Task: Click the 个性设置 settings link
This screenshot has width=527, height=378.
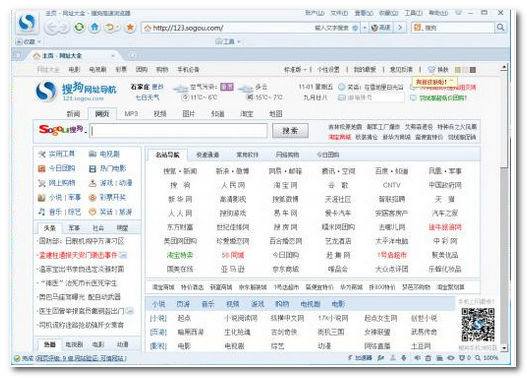Action: [328, 70]
